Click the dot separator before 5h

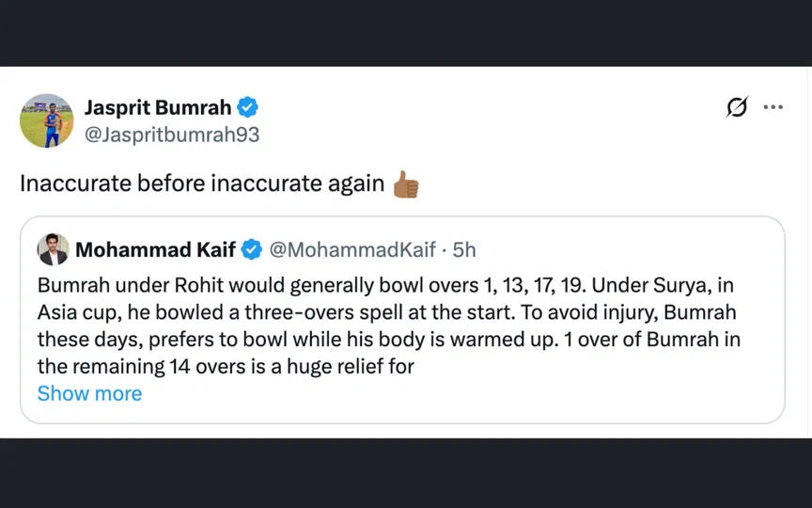click(444, 249)
